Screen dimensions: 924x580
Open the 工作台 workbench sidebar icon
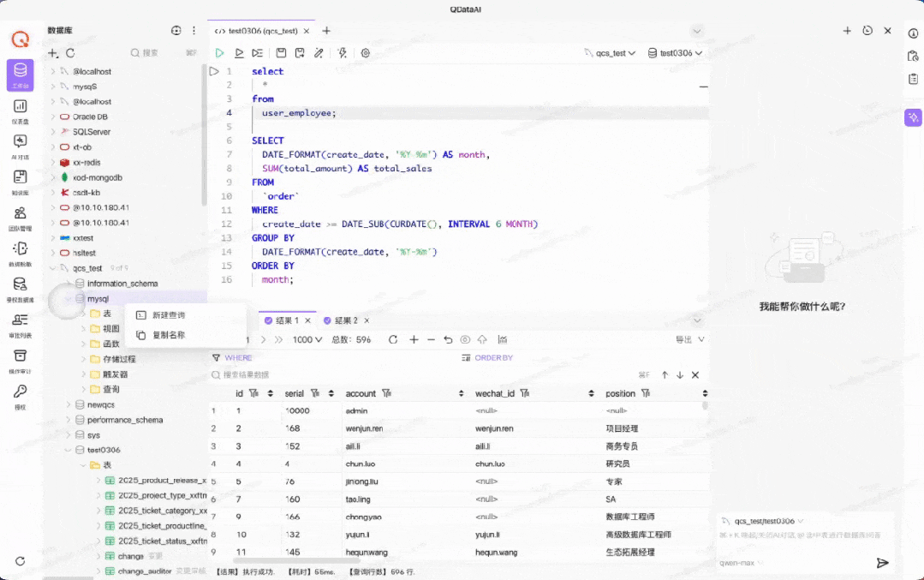click(20, 75)
